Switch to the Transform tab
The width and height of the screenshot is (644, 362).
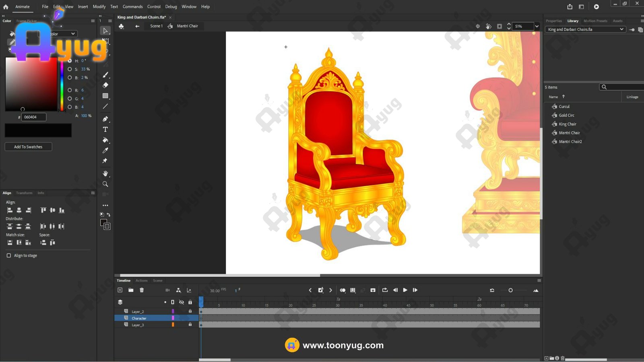24,193
